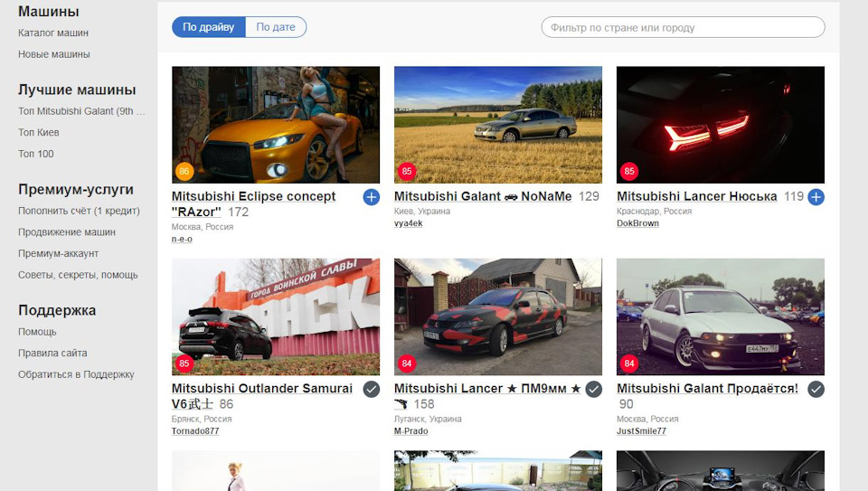The width and height of the screenshot is (868, 491).
Task: Click the 86 rating badge on Eclipse photo
Action: 184,171
